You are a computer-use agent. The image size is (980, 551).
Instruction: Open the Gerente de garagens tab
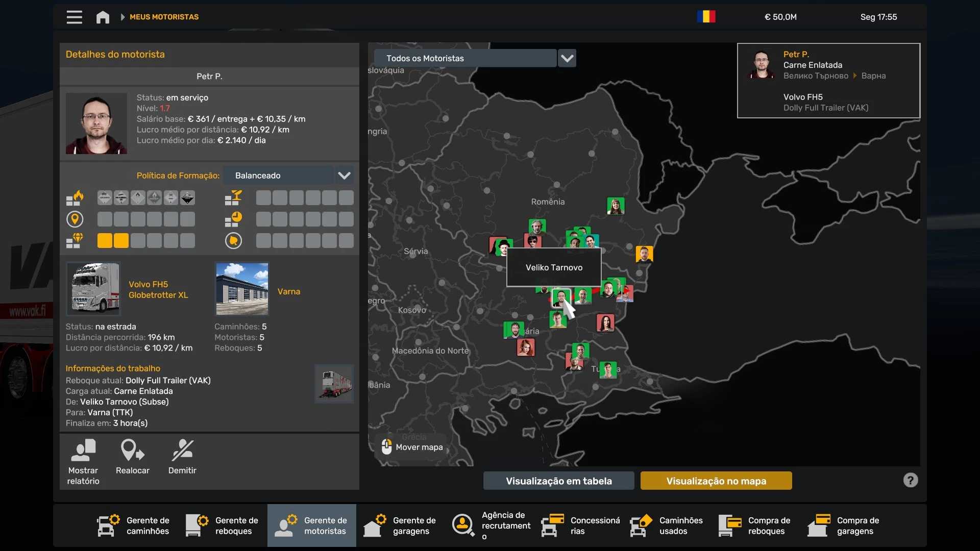pyautogui.click(x=400, y=525)
